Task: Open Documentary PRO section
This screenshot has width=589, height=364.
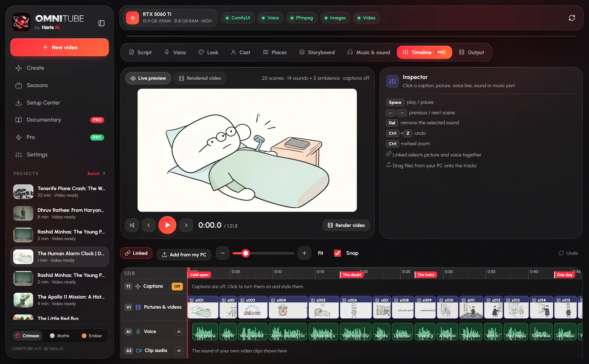Action: coord(60,120)
